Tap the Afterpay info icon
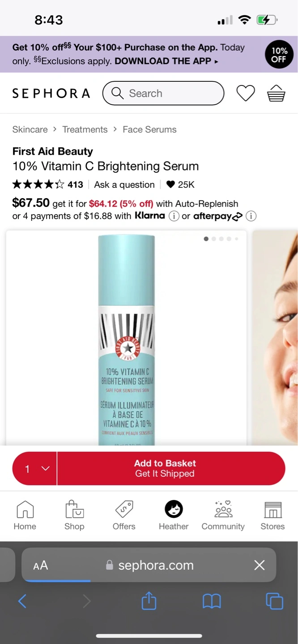 point(251,216)
